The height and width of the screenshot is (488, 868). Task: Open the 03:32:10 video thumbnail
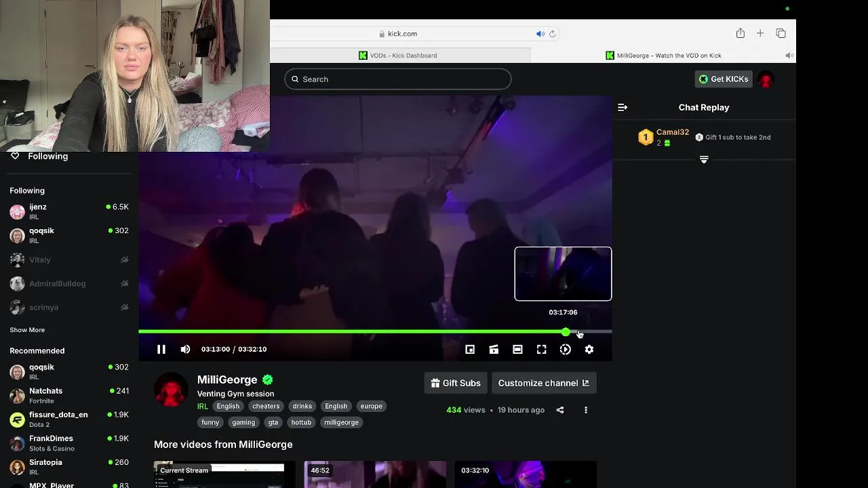[x=526, y=474]
